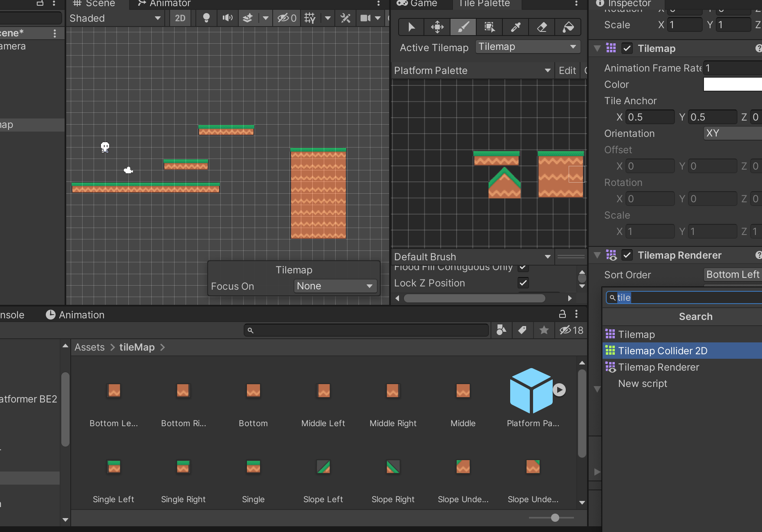Open the Active Tilemap dropdown
This screenshot has width=762, height=532.
click(x=528, y=47)
